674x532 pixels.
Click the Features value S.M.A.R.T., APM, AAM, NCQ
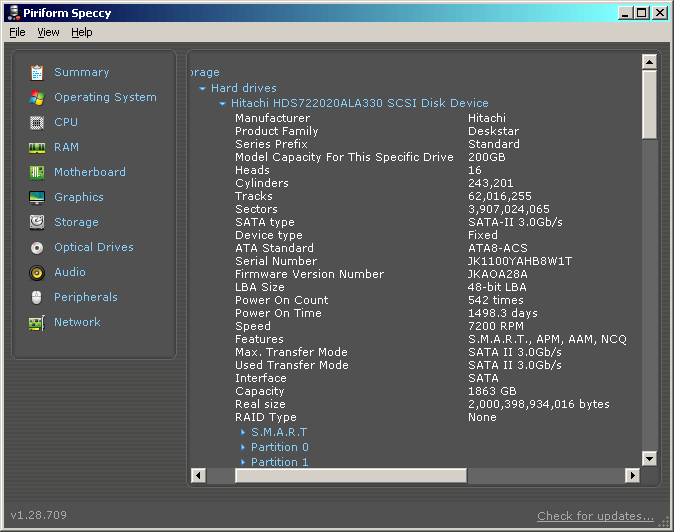click(x=547, y=339)
